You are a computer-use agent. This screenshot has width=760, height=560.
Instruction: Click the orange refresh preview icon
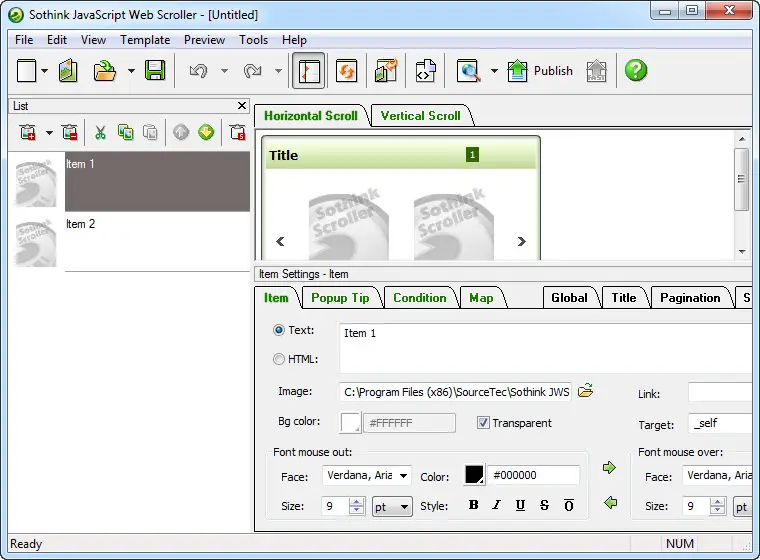[x=347, y=71]
